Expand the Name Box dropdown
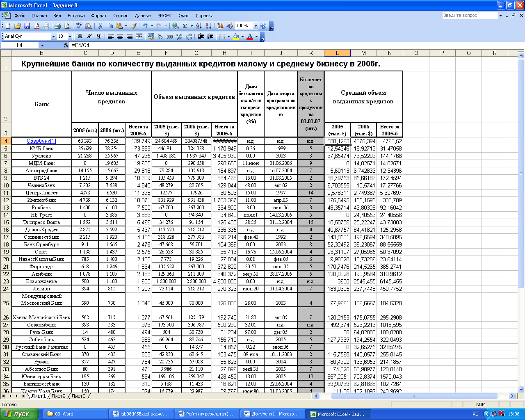The height and width of the screenshot is (420, 525). pos(42,45)
